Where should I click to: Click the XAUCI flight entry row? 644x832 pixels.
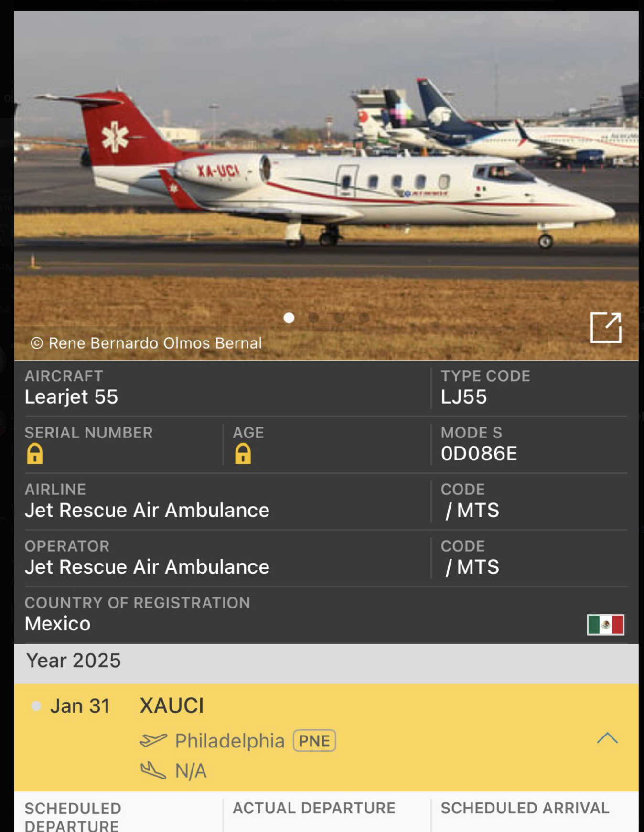tap(326, 737)
